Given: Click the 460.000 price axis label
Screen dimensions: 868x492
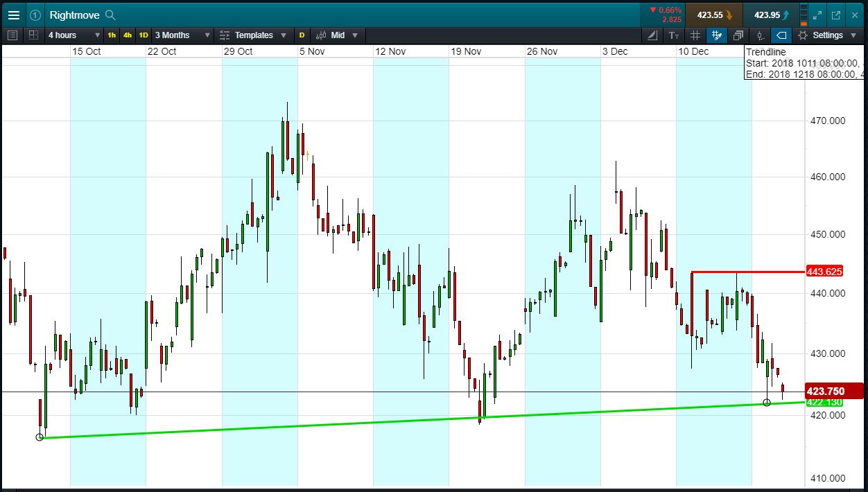Looking at the screenshot, I should [x=827, y=177].
